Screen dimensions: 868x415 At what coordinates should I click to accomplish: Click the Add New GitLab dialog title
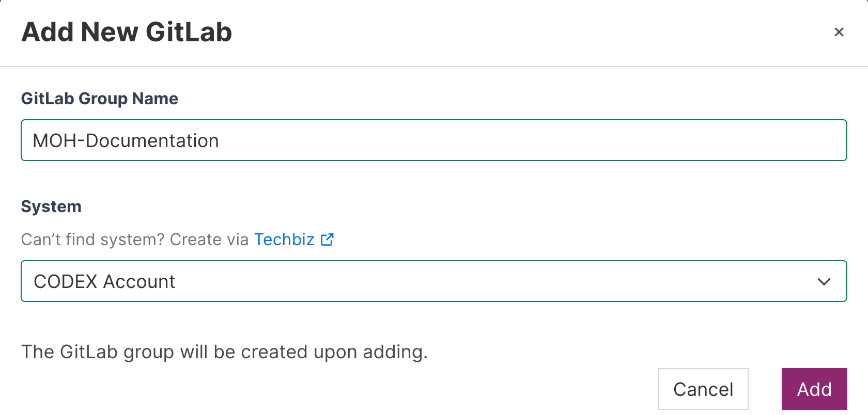(127, 32)
